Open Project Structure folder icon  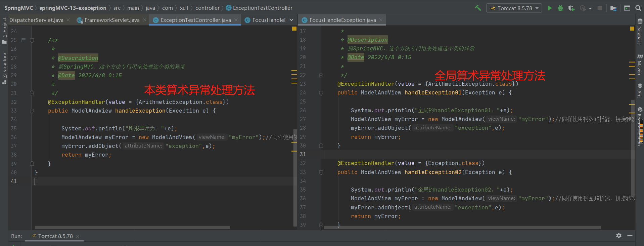tap(613, 8)
